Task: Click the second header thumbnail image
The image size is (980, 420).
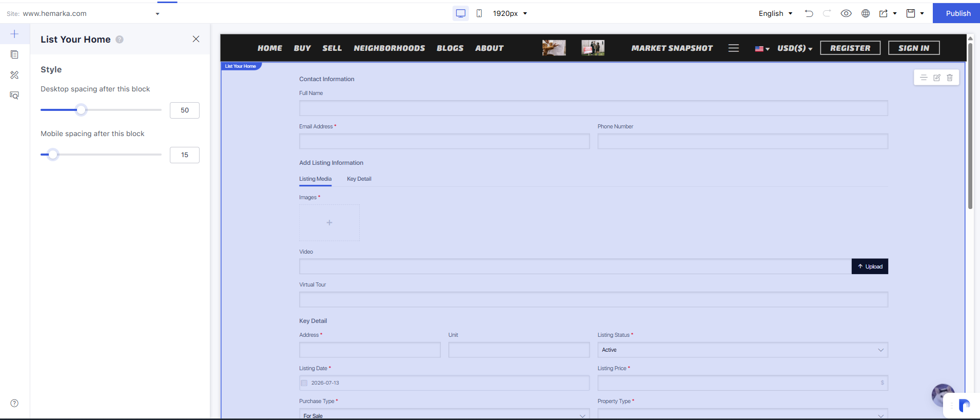Action: 593,48
